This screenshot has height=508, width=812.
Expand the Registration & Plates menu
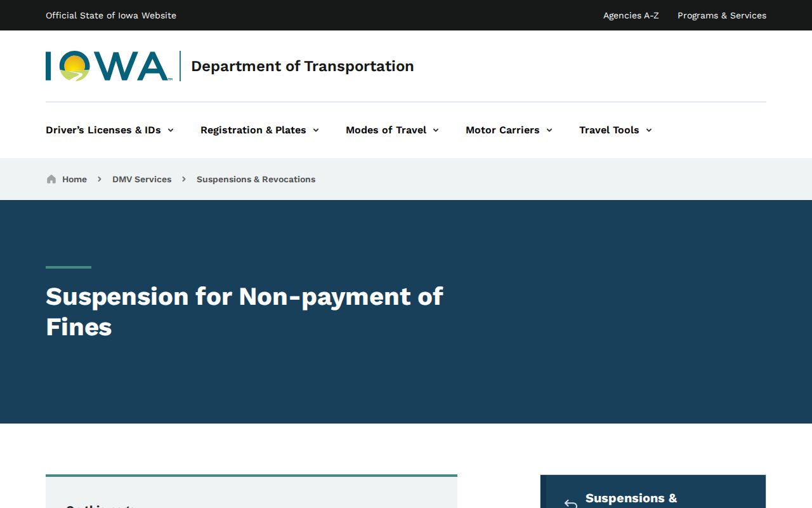pos(259,130)
